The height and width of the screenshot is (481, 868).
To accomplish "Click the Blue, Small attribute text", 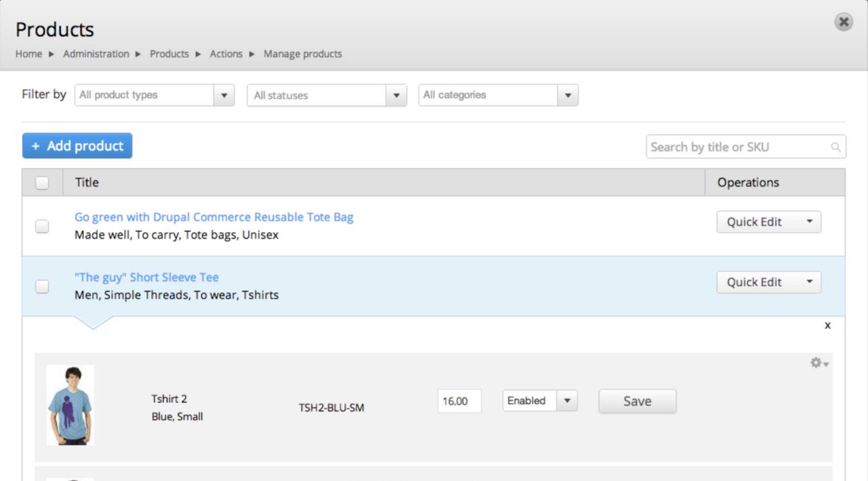I will [177, 416].
